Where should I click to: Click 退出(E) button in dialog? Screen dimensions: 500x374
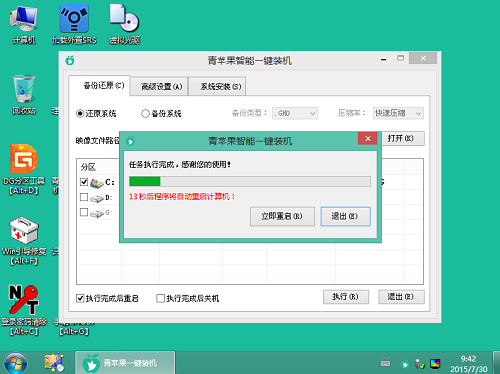pyautogui.click(x=345, y=216)
